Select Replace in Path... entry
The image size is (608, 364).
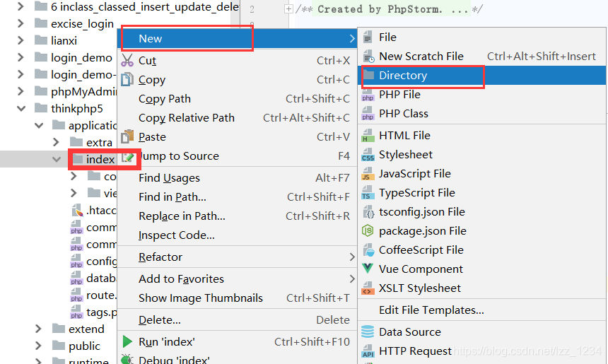tap(237, 216)
